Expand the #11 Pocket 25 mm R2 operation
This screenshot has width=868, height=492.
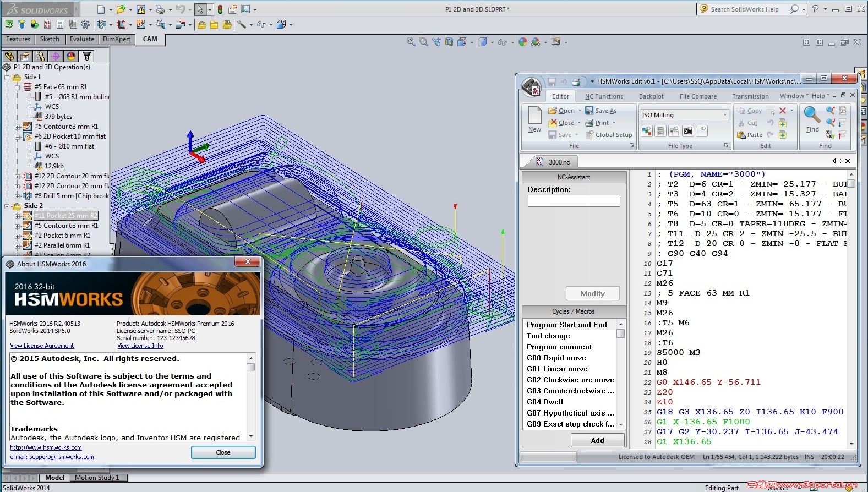18,216
